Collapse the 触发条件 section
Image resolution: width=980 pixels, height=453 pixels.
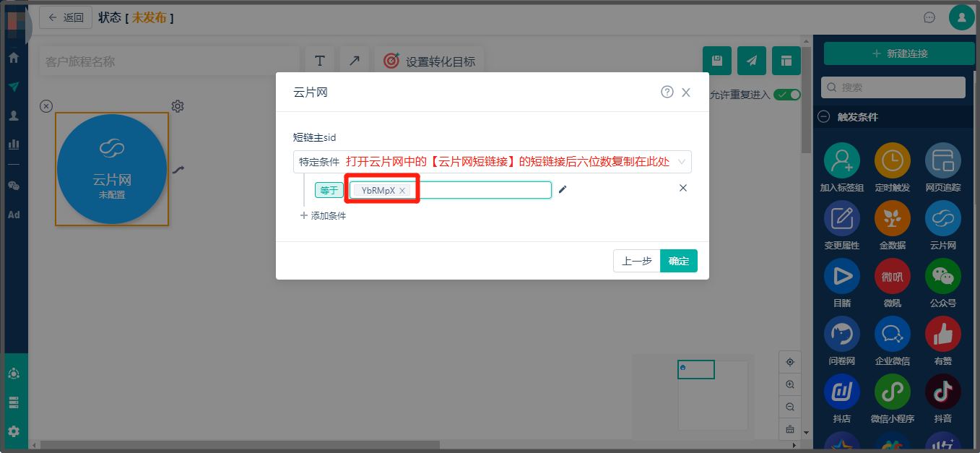pos(823,117)
